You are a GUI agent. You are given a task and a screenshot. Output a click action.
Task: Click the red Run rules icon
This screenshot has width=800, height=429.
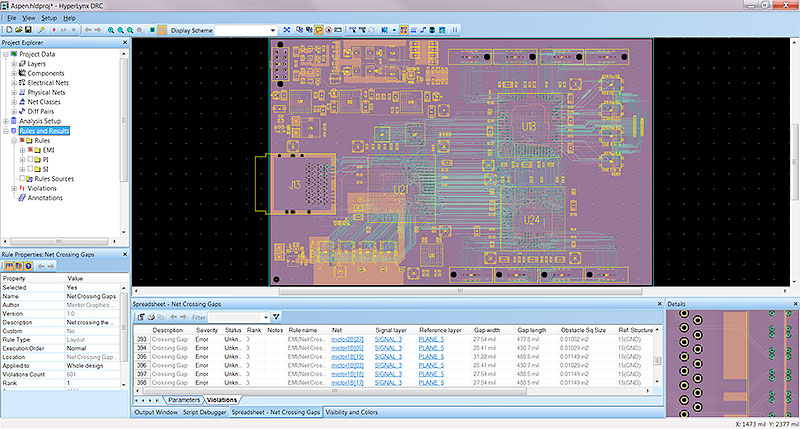pyautogui.click(x=54, y=30)
